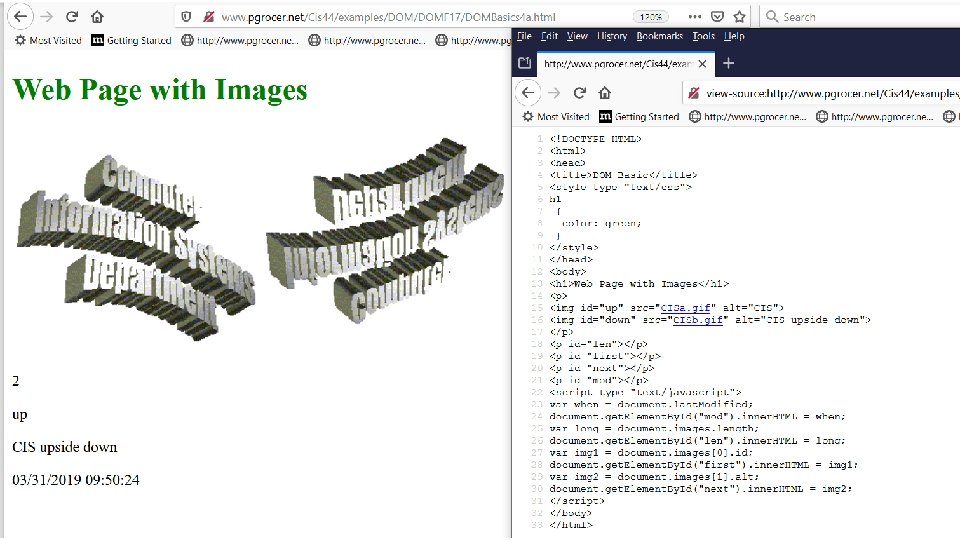
Task: Open second pgrocer.ne bookmark in view-source window
Action: (875, 116)
